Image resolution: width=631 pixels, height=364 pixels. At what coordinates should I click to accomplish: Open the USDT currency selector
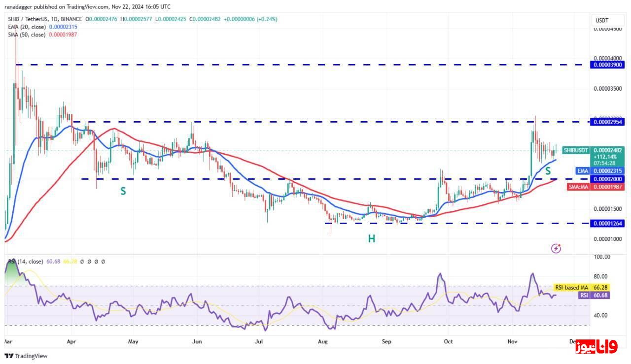pos(602,20)
